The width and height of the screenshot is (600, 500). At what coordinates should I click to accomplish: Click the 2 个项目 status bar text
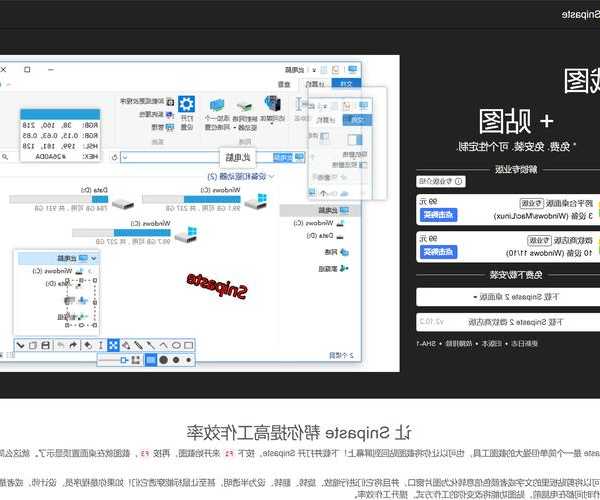pos(341,355)
